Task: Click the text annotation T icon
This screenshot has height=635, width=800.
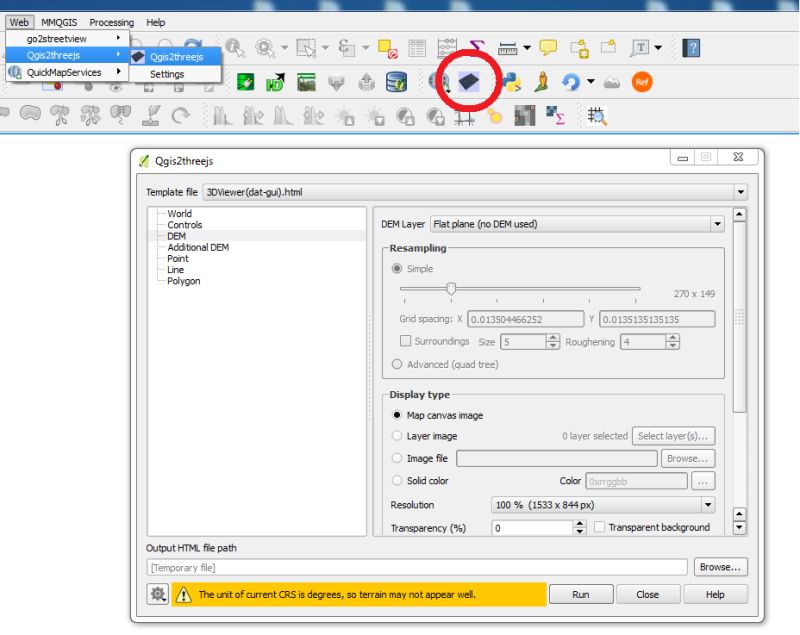Action: [640, 48]
